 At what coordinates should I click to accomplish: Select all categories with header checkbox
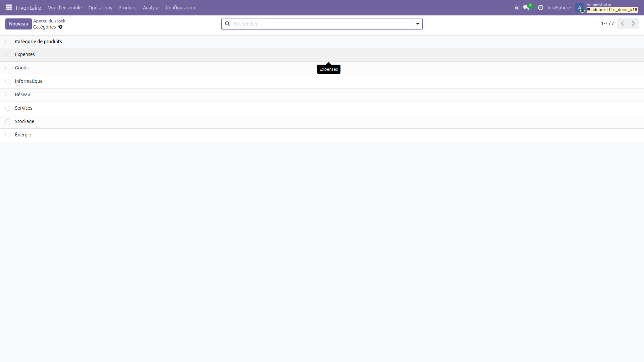click(x=7, y=42)
